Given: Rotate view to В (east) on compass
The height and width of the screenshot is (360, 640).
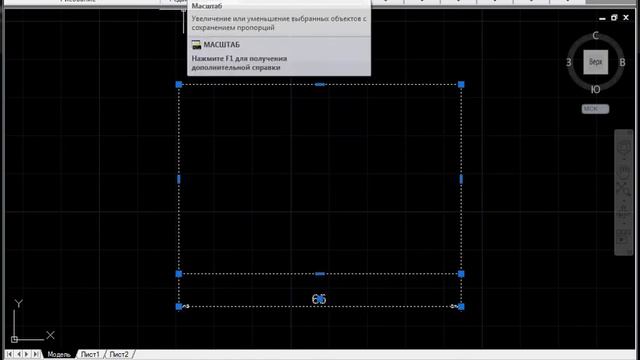Looking at the screenshot, I should pos(622,62).
